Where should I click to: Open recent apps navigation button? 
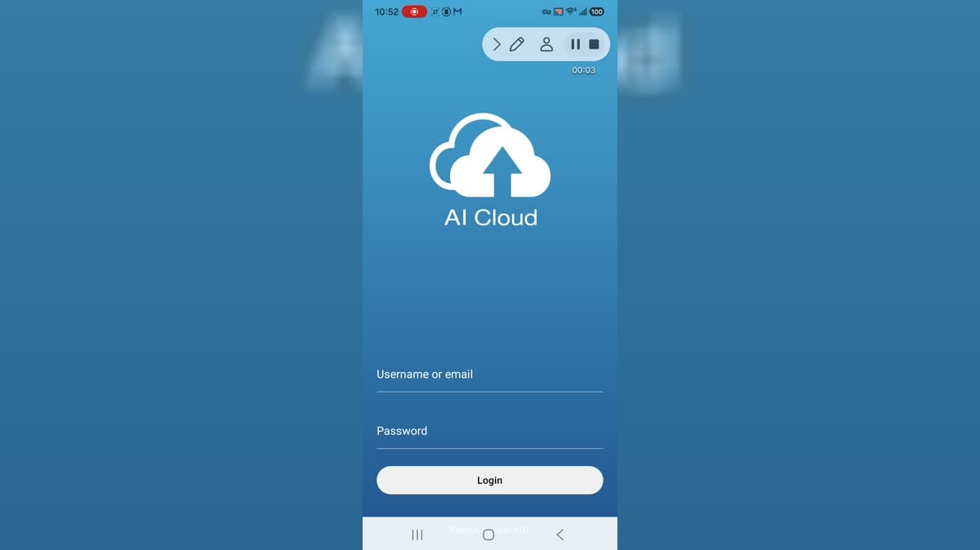pyautogui.click(x=417, y=534)
